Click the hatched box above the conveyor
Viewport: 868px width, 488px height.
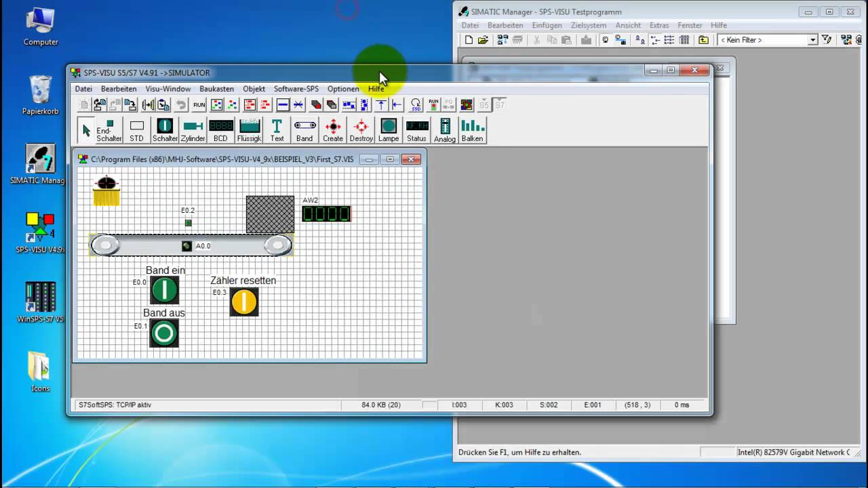270,214
